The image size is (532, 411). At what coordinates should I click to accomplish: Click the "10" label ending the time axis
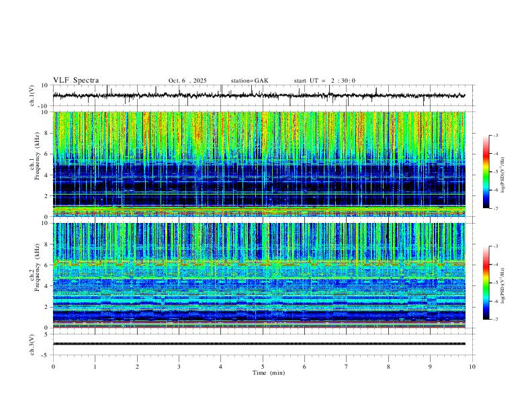[472, 367]
